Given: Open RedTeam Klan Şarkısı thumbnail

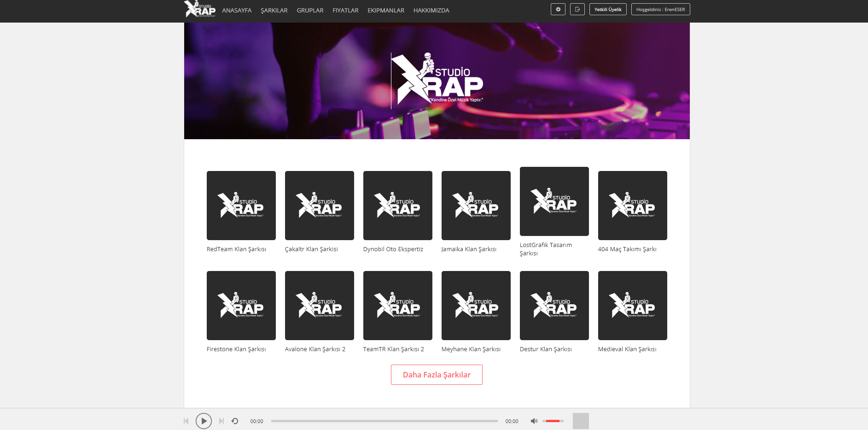Looking at the screenshot, I should (241, 206).
